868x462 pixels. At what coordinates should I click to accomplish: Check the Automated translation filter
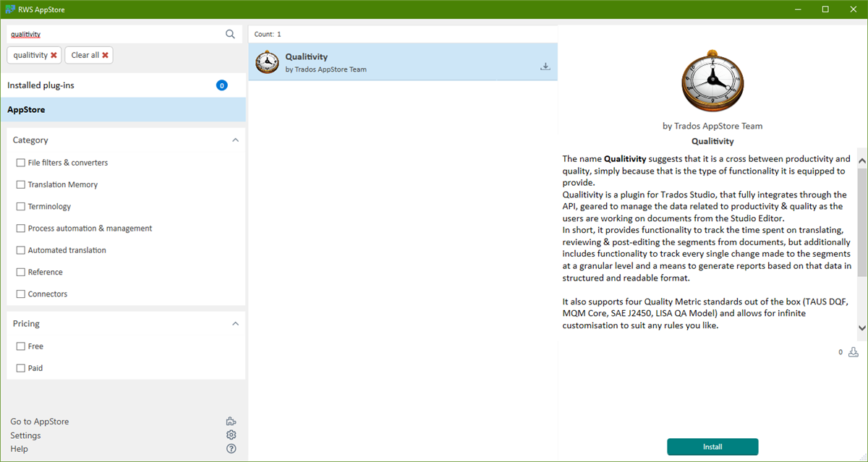(x=20, y=249)
